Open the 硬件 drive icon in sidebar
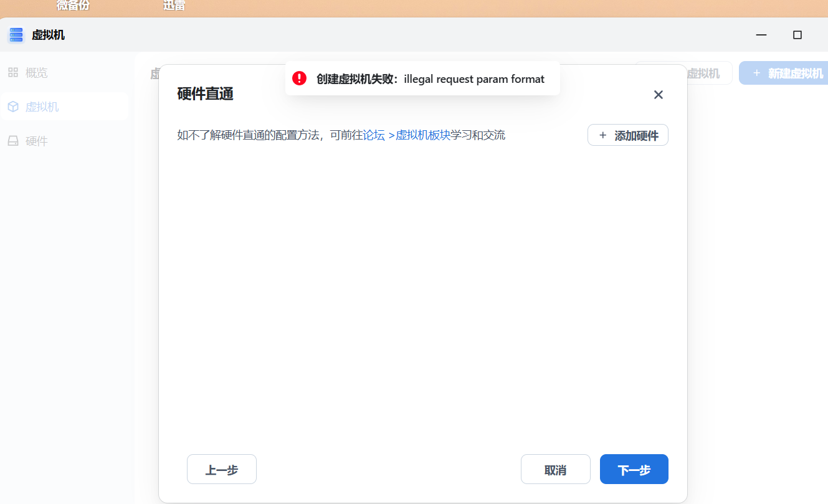The image size is (828, 504). tap(13, 141)
